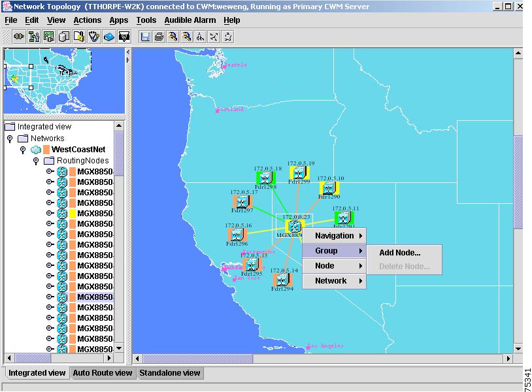The image size is (532, 392).
Task: Open the Audible Alarm menu
Action: pos(190,20)
